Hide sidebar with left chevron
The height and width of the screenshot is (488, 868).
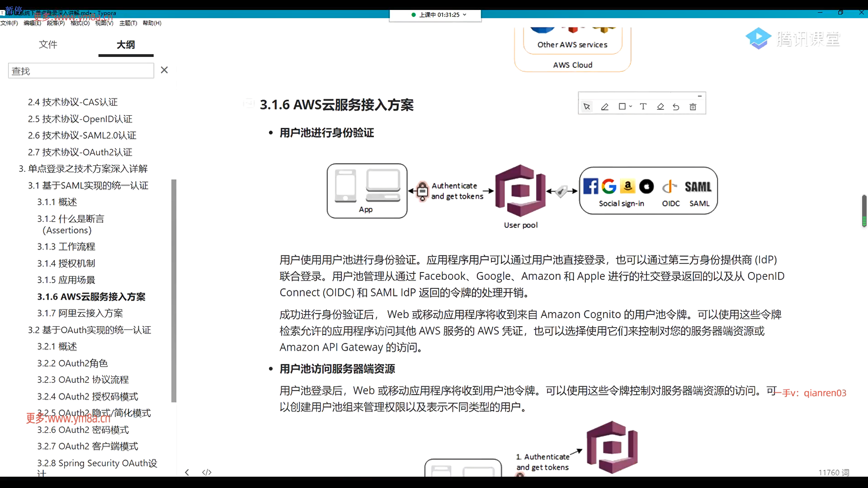point(187,472)
